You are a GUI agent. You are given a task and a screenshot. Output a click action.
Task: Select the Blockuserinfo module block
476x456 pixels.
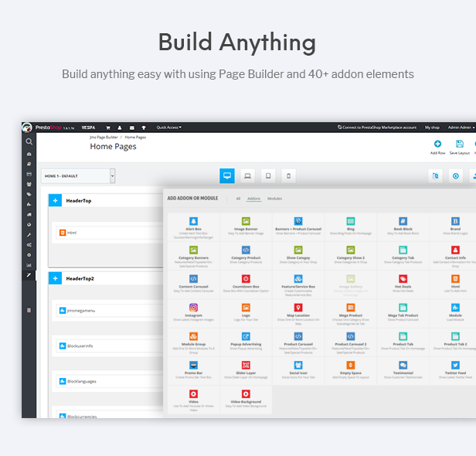(x=109, y=345)
